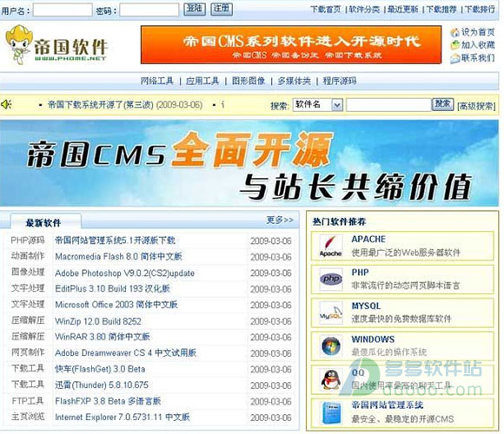504x434 pixels.
Task: Click the 联系我们 text link
Action: (x=478, y=58)
